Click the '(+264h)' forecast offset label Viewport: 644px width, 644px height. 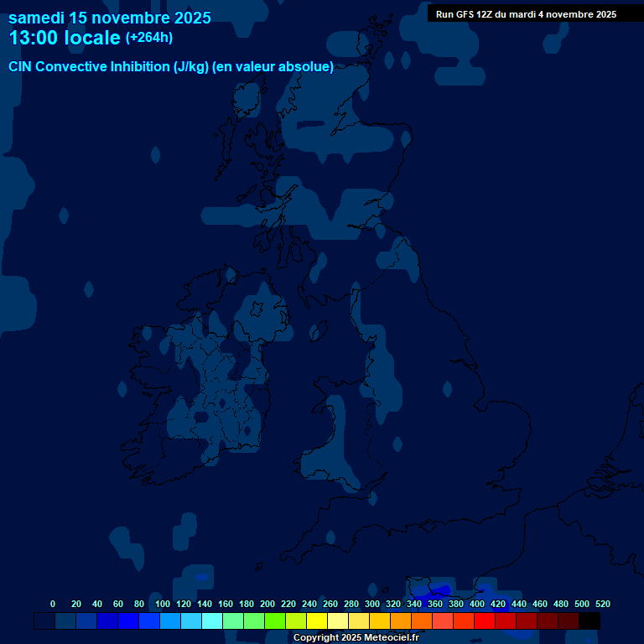click(149, 38)
